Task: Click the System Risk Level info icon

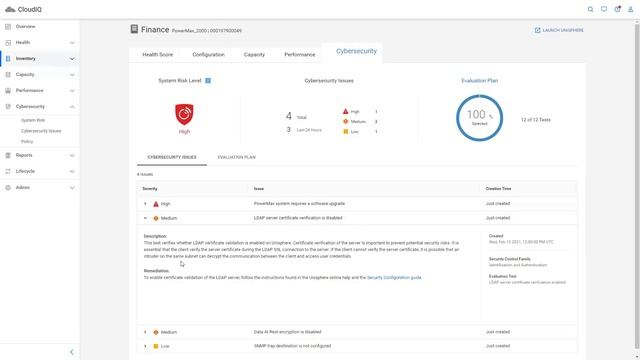Action: pyautogui.click(x=208, y=81)
